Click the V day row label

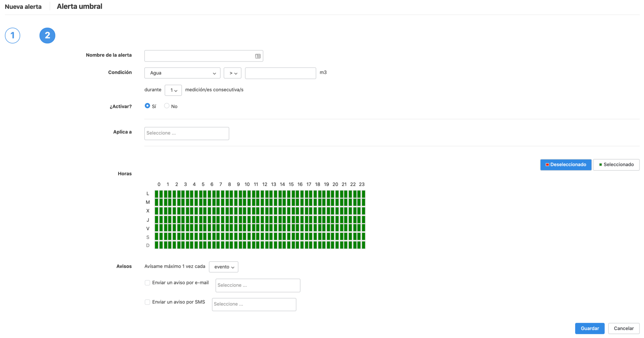tap(148, 229)
